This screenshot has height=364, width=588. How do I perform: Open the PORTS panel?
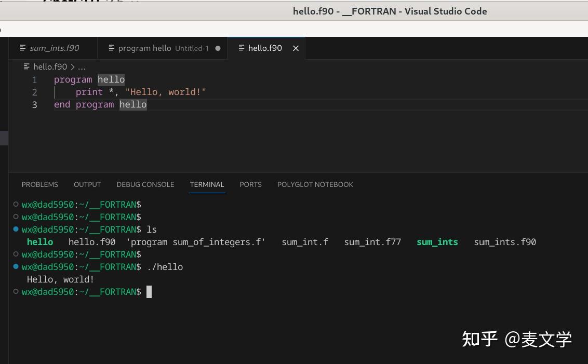[x=250, y=184]
